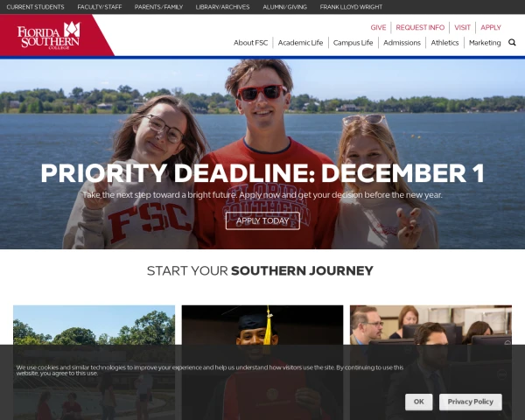Open the Campus Life menu
Viewport: 525px width, 420px height.
353,43
